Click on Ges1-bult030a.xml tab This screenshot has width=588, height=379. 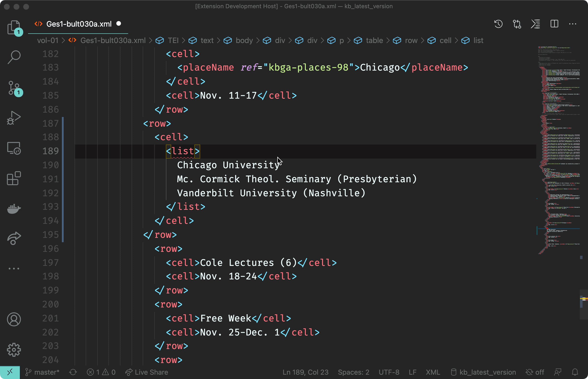79,23
